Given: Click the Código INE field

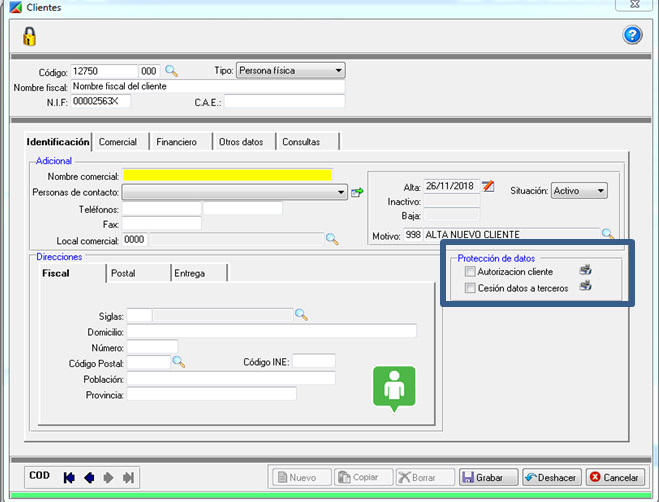Looking at the screenshot, I should click(x=314, y=361).
